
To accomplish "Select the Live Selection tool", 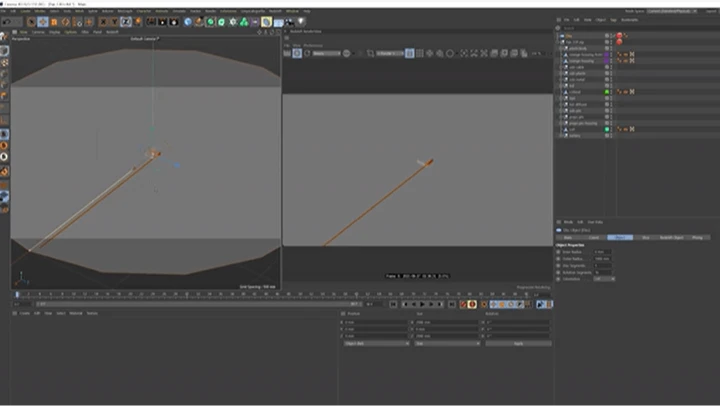I will click(31, 22).
